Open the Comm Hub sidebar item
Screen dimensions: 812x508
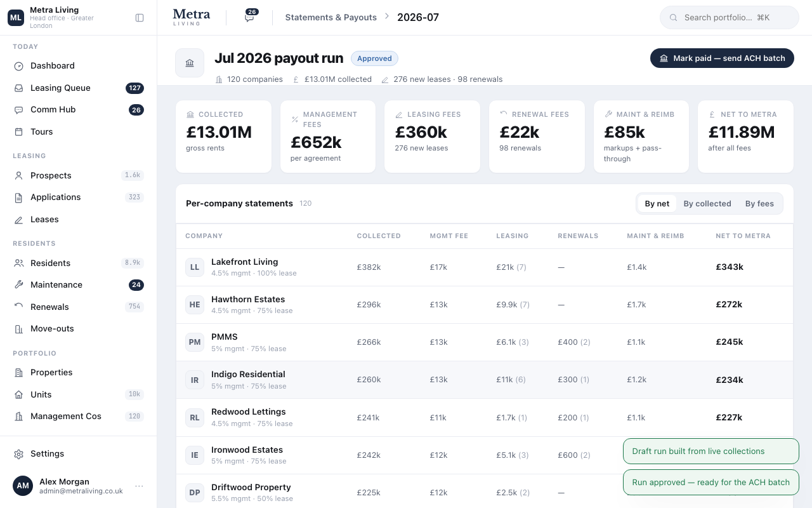click(79, 110)
